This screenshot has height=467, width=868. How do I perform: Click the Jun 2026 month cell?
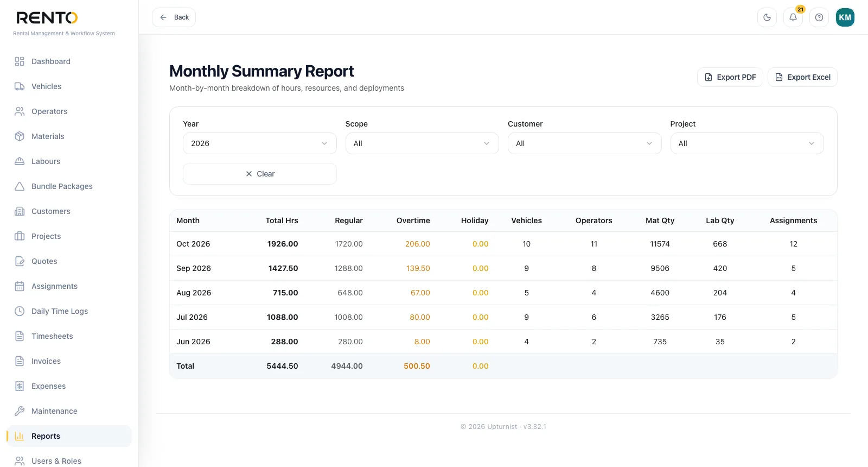[x=193, y=342]
